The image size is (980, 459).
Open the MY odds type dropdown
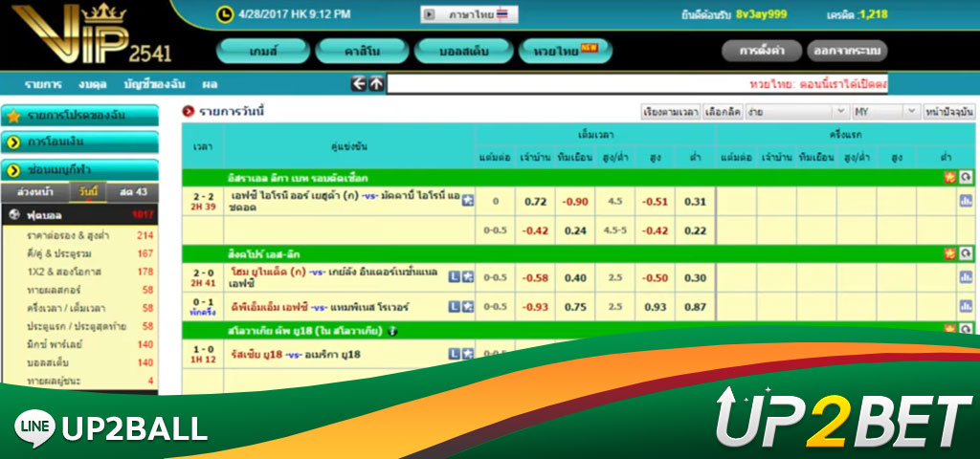[x=885, y=112]
